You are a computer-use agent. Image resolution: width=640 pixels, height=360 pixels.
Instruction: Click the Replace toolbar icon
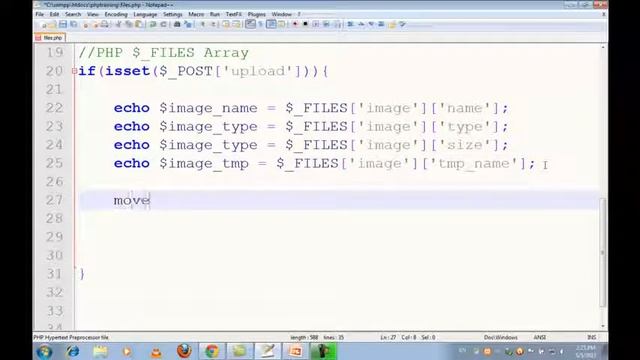pos(188,24)
